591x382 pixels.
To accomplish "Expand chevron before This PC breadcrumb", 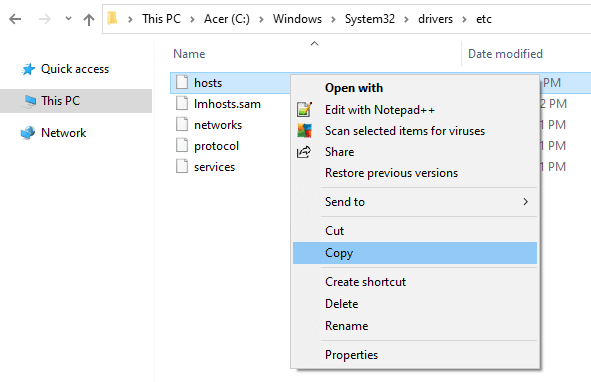I will pyautogui.click(x=130, y=19).
